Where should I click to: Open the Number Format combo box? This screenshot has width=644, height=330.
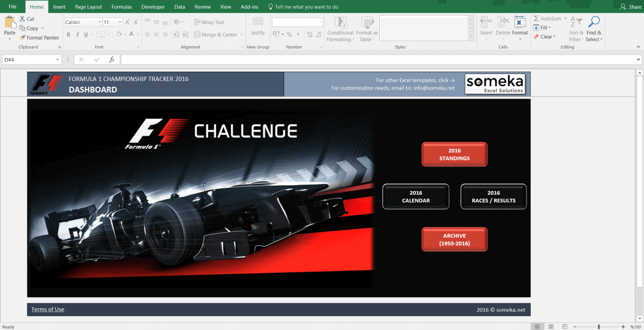pos(297,22)
